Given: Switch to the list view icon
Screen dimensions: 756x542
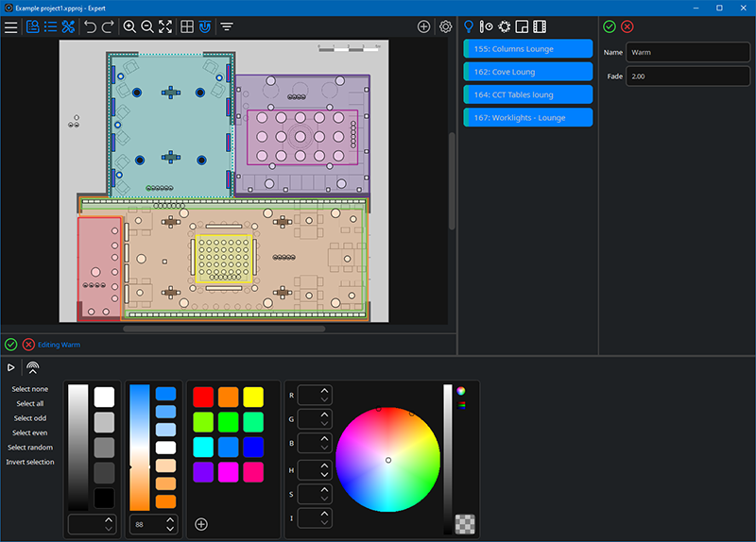Looking at the screenshot, I should [51, 27].
